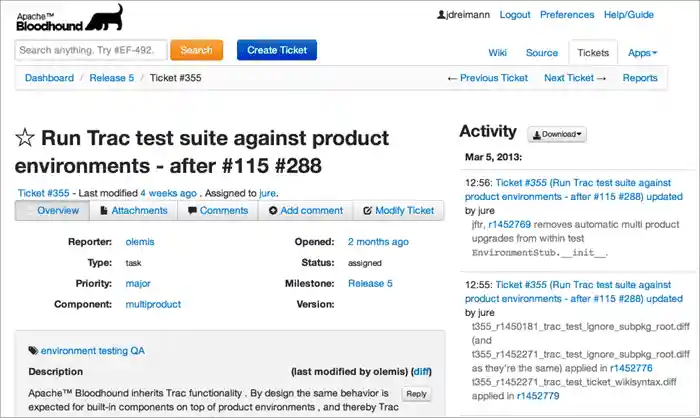This screenshot has width=700, height=418.
Task: Click the '4 weeks ago' link
Action: tap(168, 193)
